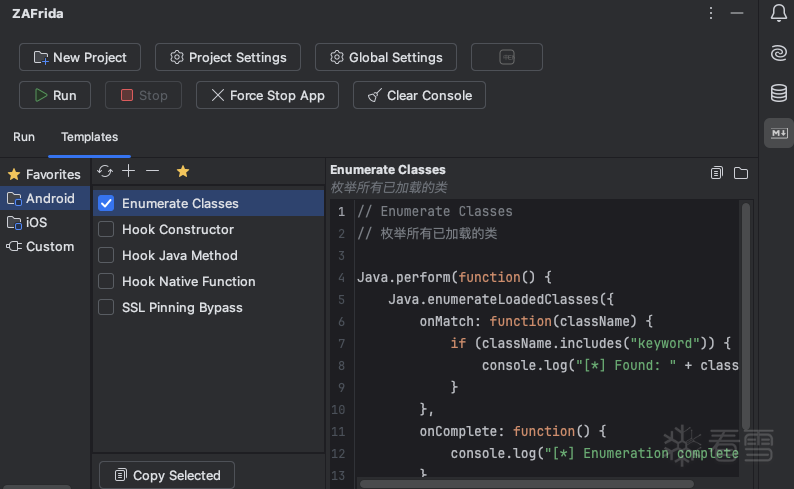Click the folder icon above code editor

pos(741,173)
